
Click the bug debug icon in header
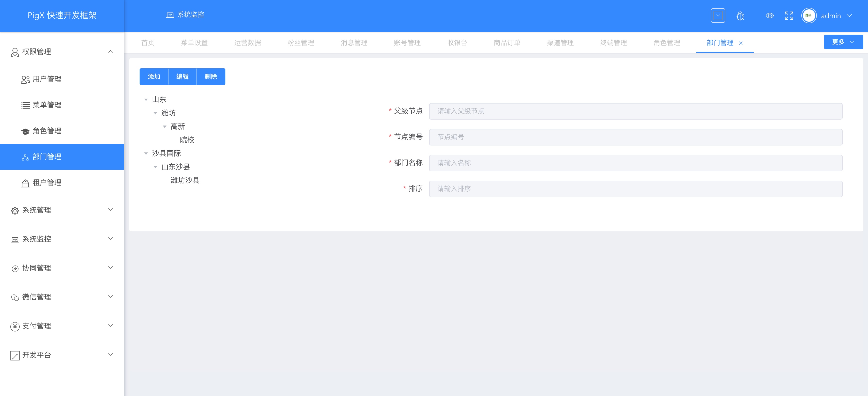tap(740, 16)
